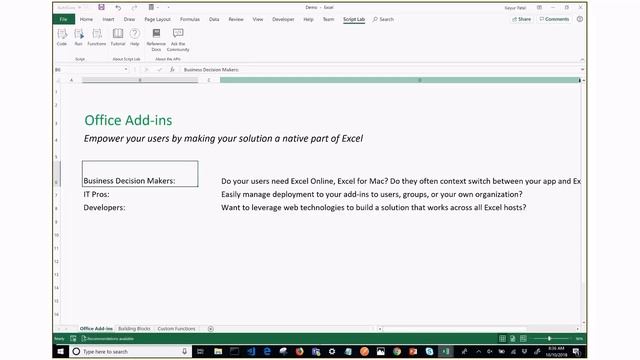Image resolution: width=640 pixels, height=360 pixels.
Task: Save the workbook from Quick Access Toolbar
Action: (x=101, y=7)
